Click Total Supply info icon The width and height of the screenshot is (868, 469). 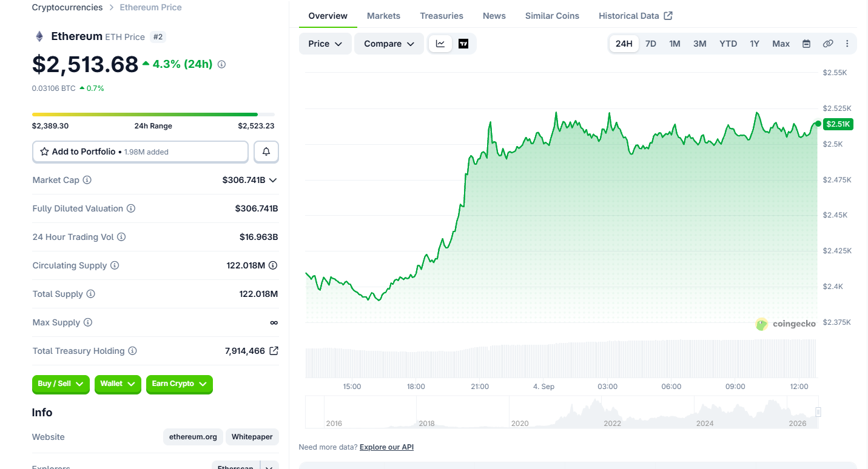[x=91, y=294]
